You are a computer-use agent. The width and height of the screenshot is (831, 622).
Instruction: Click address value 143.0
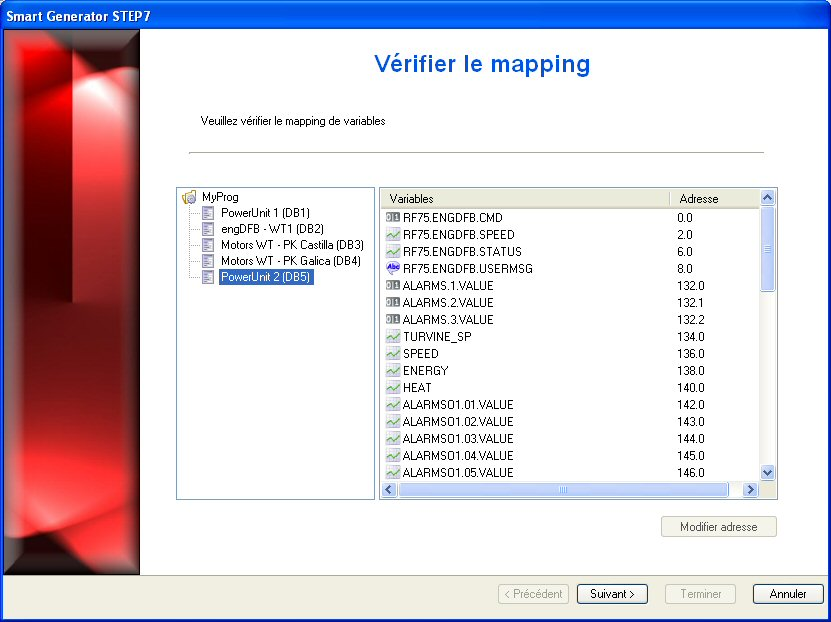pos(691,421)
